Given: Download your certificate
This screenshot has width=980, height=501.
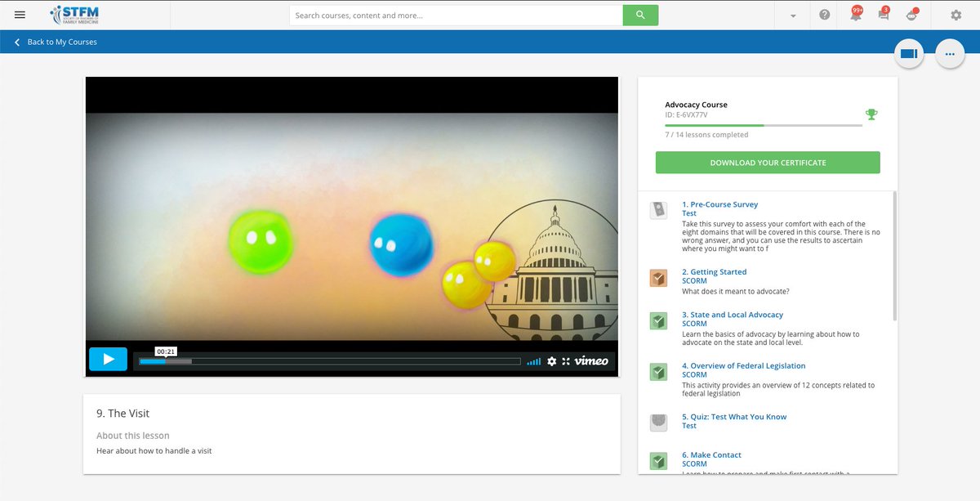Looking at the screenshot, I should click(768, 163).
